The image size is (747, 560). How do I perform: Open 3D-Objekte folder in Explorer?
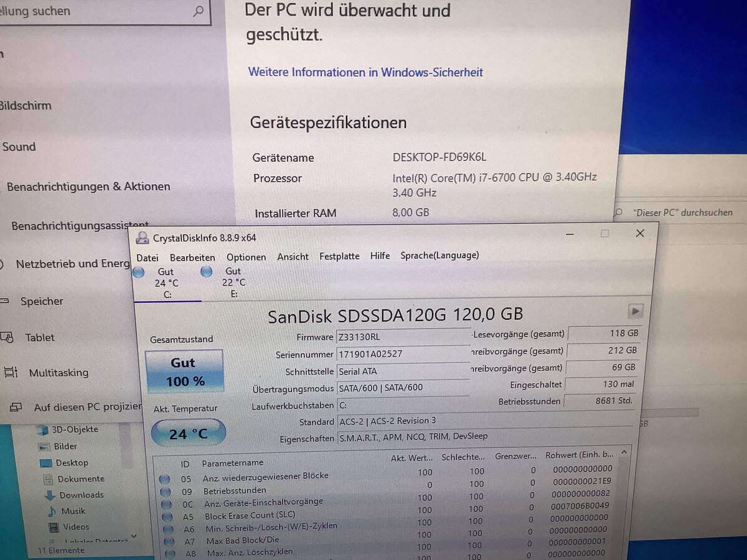(x=75, y=429)
